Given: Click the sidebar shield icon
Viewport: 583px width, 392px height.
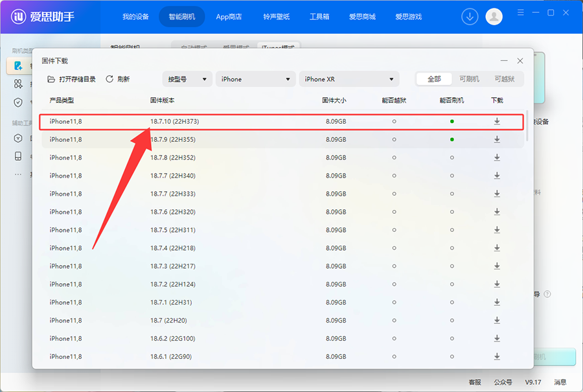Looking at the screenshot, I should tap(18, 102).
